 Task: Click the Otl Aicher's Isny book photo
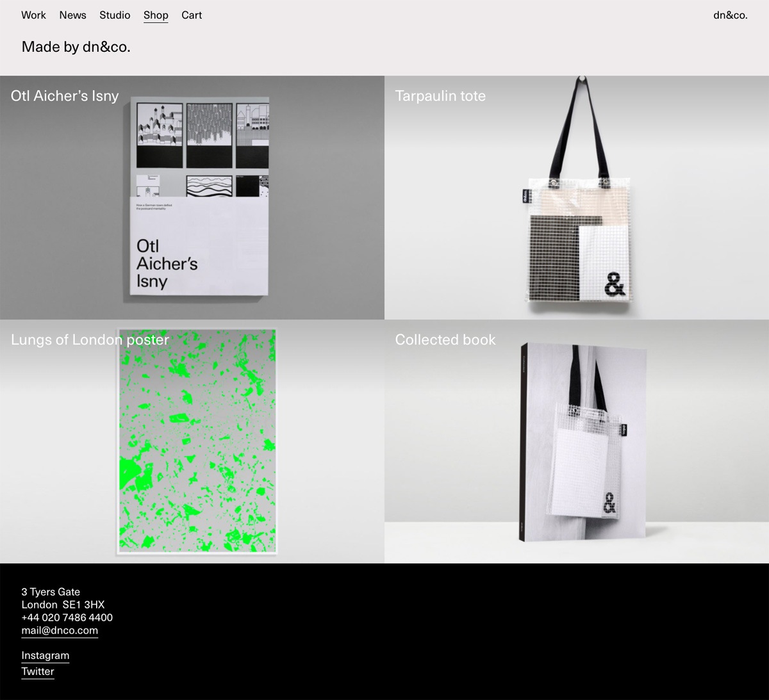199,199
